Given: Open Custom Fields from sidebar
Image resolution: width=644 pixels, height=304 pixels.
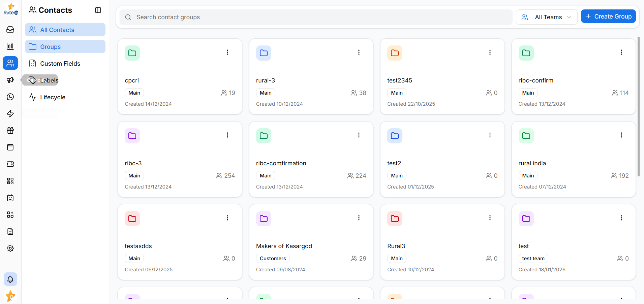Looking at the screenshot, I should [x=60, y=63].
